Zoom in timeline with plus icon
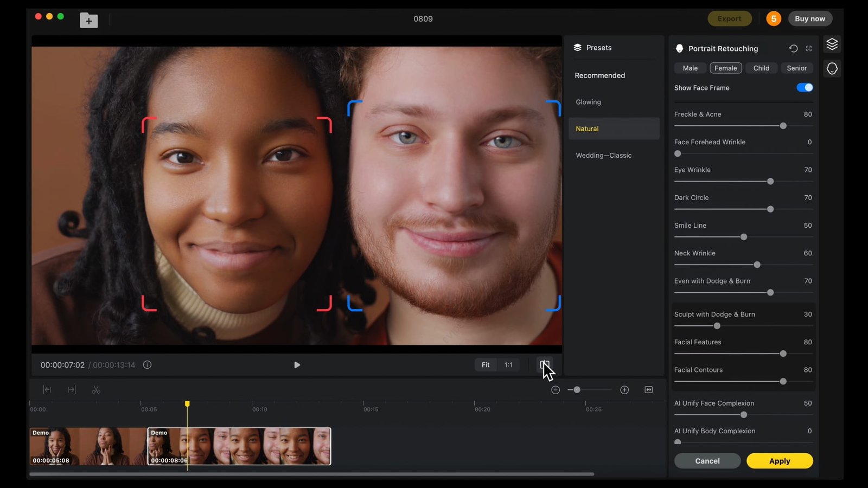This screenshot has height=488, width=868. pos(624,390)
